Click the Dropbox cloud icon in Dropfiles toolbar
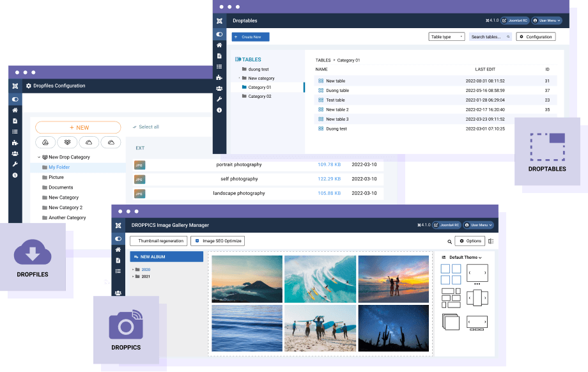 click(x=68, y=141)
